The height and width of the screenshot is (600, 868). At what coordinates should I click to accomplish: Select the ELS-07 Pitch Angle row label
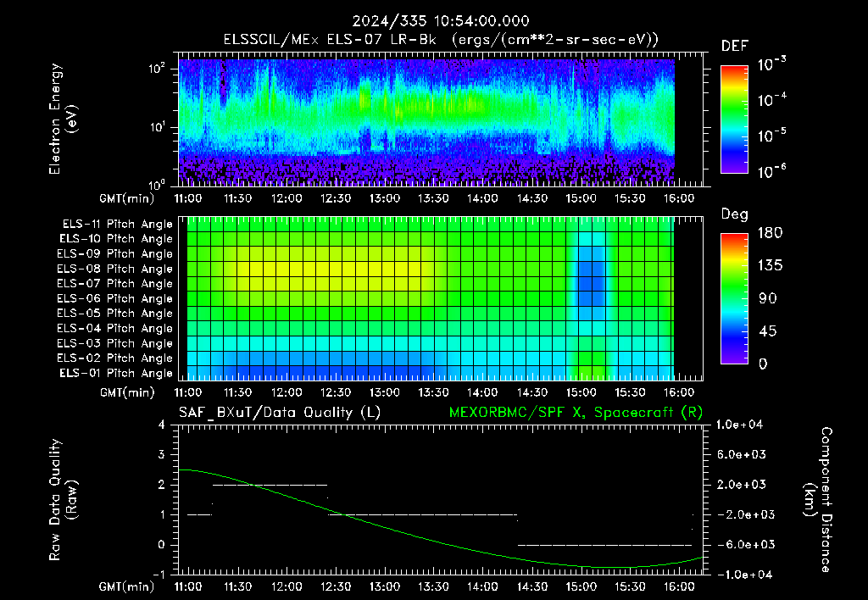click(115, 283)
